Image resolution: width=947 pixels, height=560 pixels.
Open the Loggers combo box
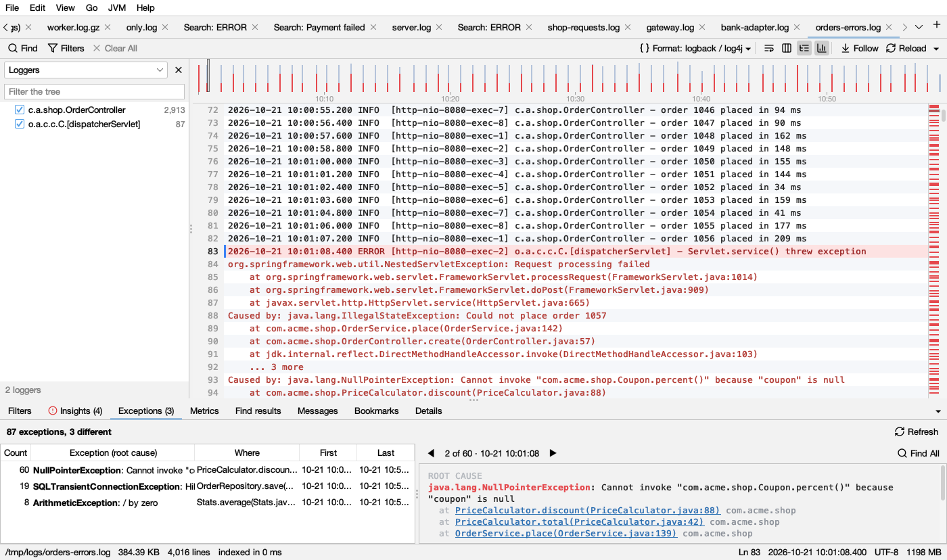coord(86,70)
